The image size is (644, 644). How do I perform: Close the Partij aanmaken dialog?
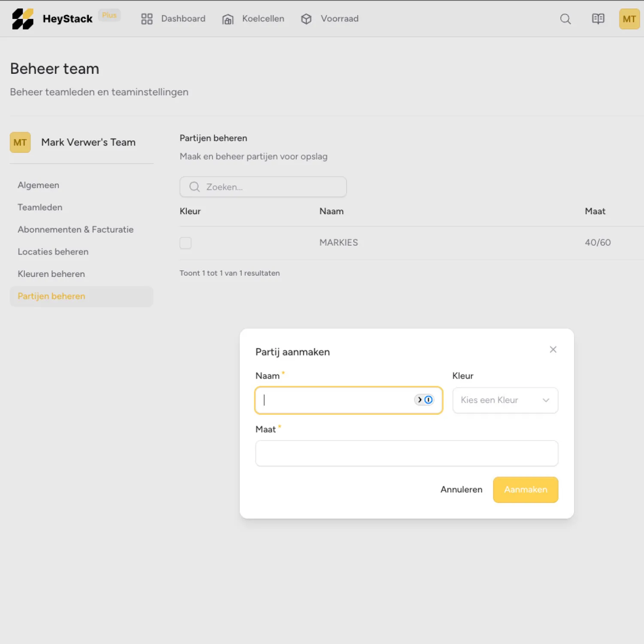point(553,349)
